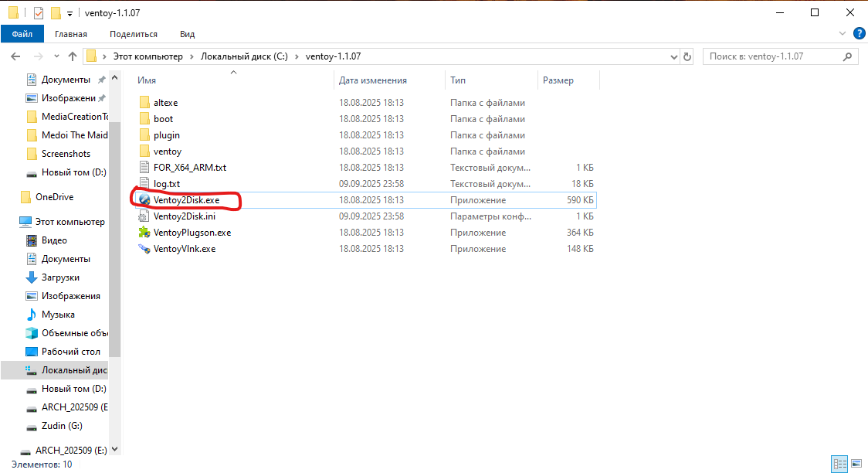Click Локальный диск (C:) in breadcrumb path
868x473 pixels.
click(244, 56)
